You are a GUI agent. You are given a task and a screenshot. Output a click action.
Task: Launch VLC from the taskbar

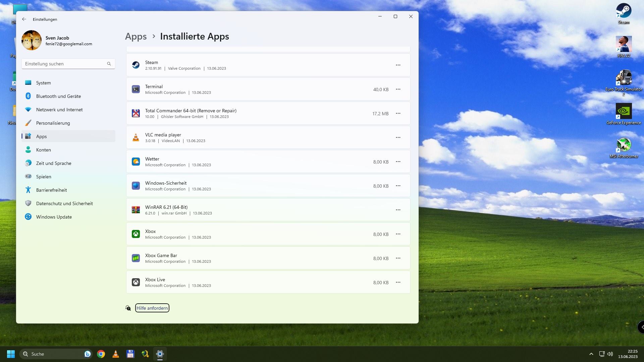(x=116, y=354)
